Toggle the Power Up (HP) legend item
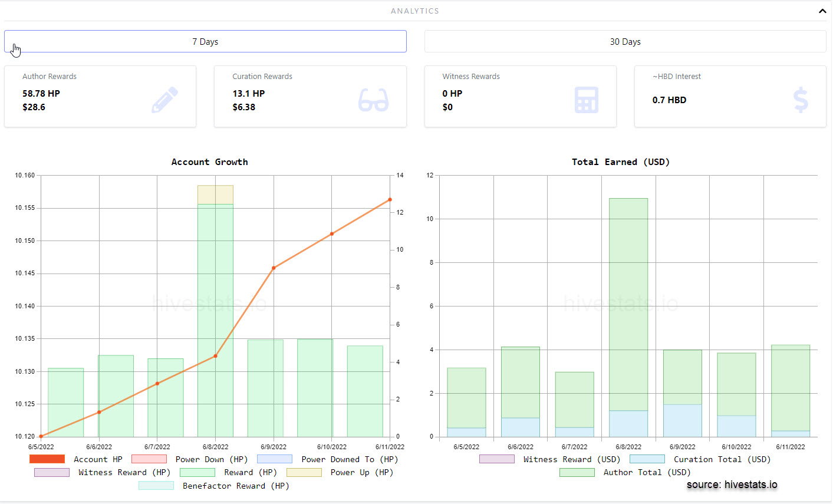Image resolution: width=833 pixels, height=504 pixels. (x=340, y=472)
